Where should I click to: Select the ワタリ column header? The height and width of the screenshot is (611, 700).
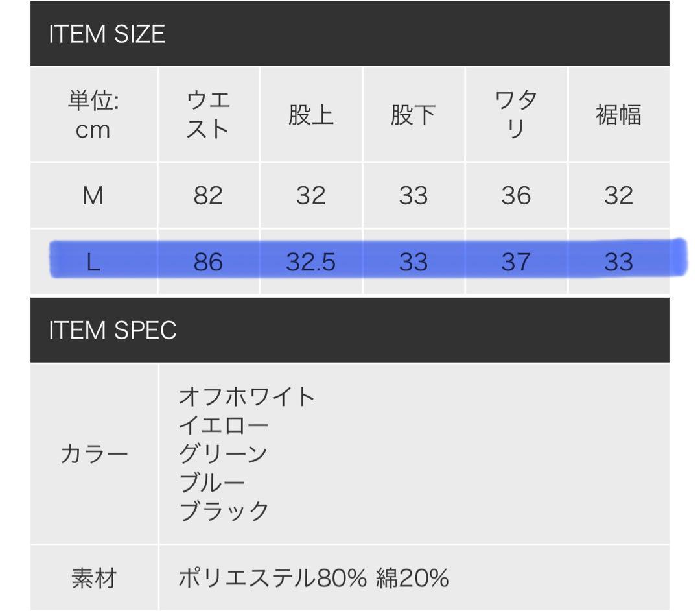pos(516,114)
